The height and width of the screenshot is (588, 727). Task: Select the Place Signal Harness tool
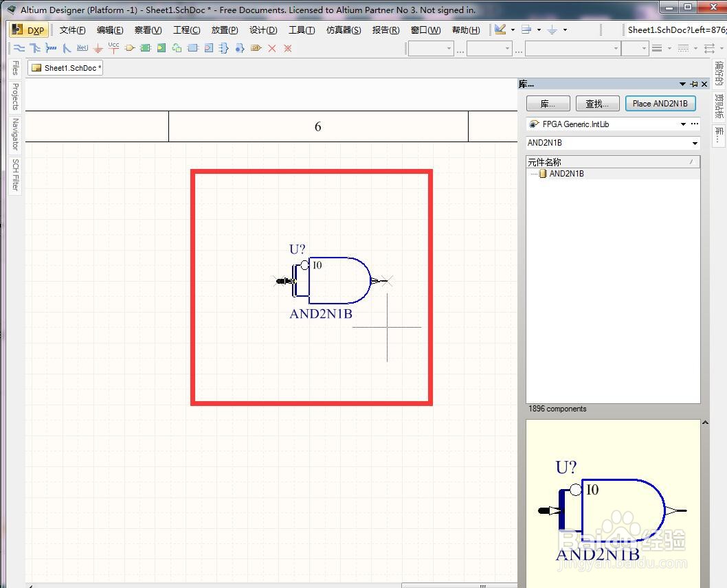click(x=51, y=47)
